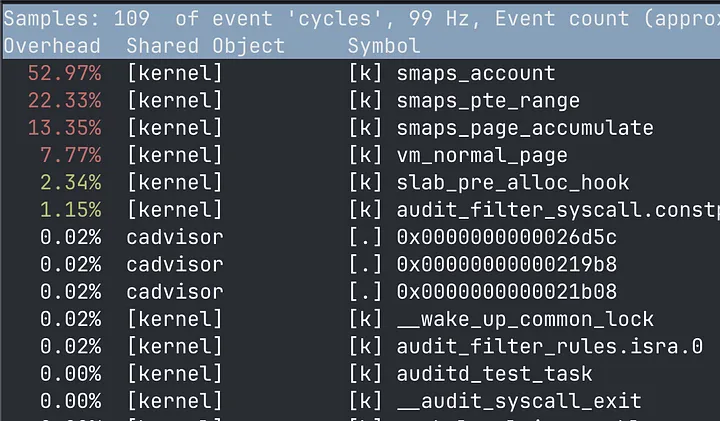
Task: Click the audit_filter_rules.isra.0 row
Action: 361,347
